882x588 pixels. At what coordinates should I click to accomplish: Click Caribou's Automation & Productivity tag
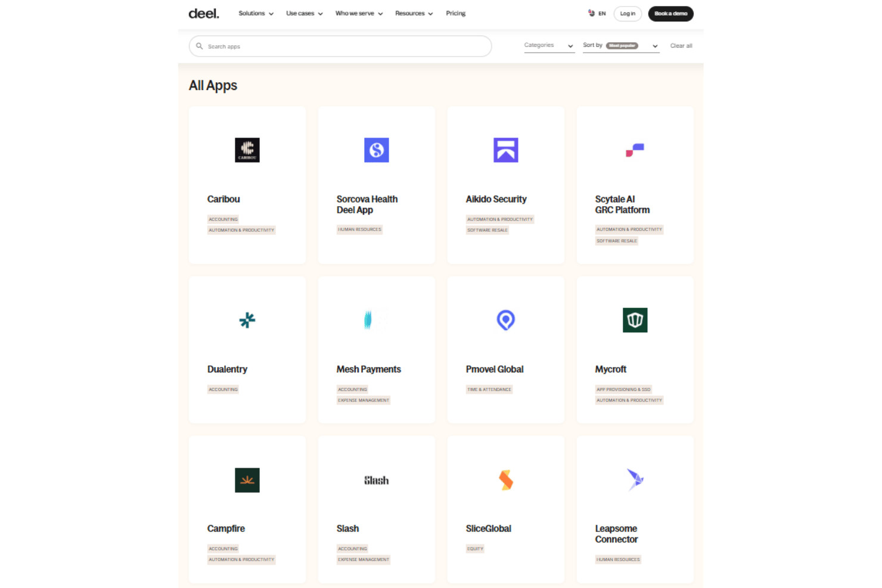coord(241,230)
